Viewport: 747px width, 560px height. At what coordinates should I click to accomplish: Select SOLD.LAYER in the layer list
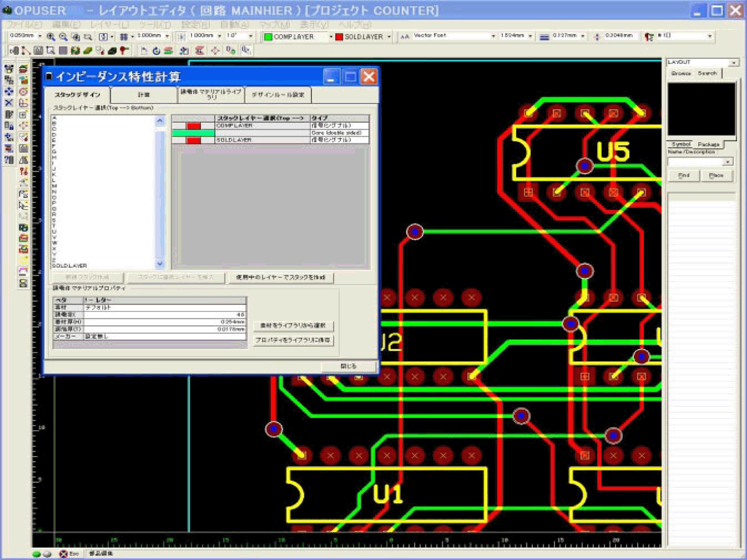[70, 266]
